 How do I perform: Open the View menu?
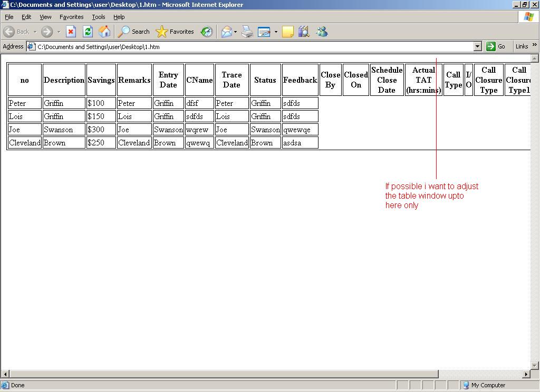(x=45, y=17)
